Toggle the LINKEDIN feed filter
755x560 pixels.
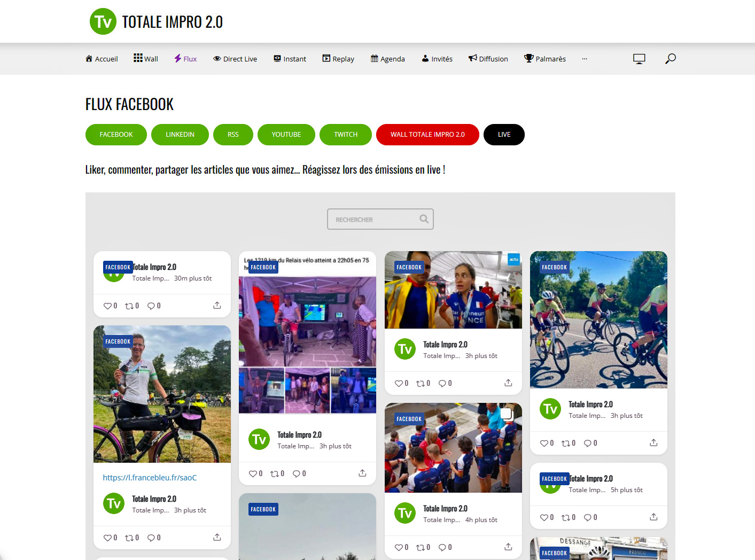[x=180, y=135]
